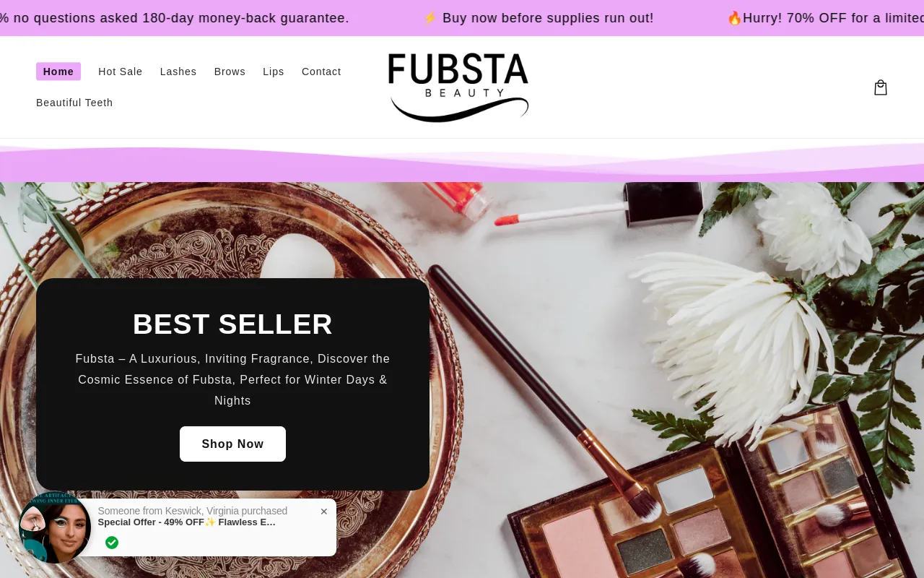Open the popup's product thumbnail image

(x=55, y=527)
